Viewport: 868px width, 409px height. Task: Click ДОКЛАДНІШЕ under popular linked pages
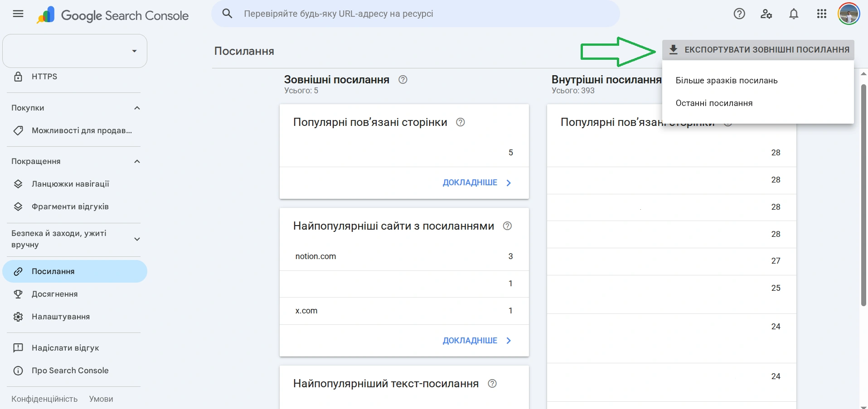click(x=470, y=183)
